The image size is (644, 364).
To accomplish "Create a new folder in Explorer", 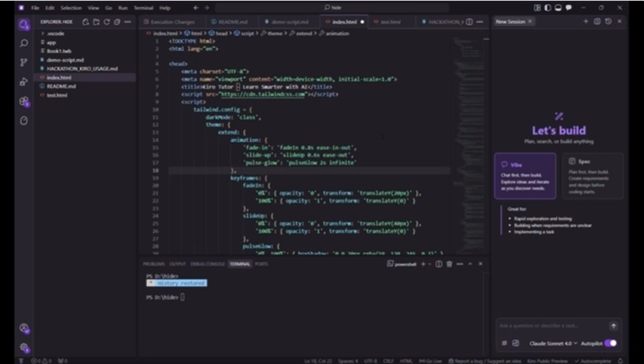I will [x=96, y=22].
